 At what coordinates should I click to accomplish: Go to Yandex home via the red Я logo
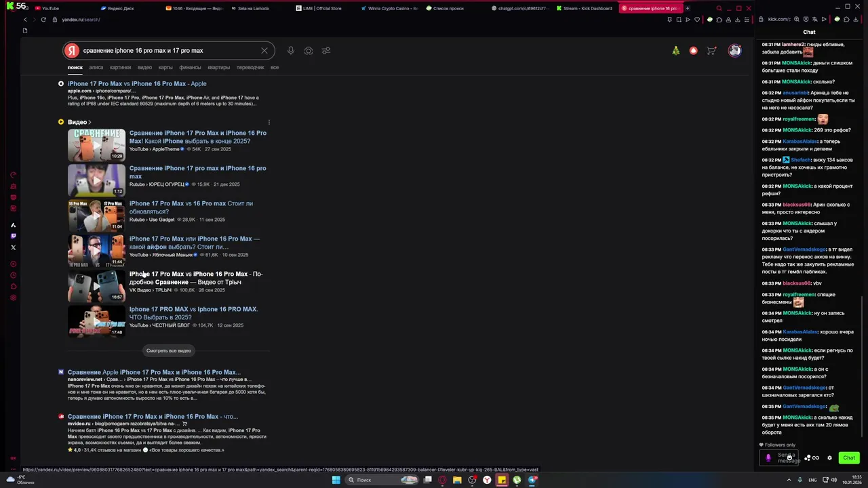tap(72, 51)
